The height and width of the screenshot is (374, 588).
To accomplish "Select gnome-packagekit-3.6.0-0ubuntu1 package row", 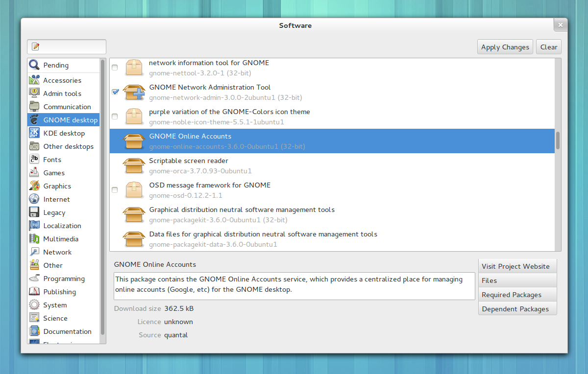I will point(332,214).
